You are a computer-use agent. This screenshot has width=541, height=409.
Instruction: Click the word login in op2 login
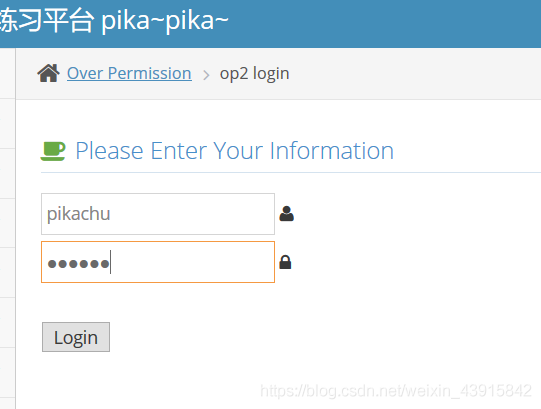click(x=271, y=74)
